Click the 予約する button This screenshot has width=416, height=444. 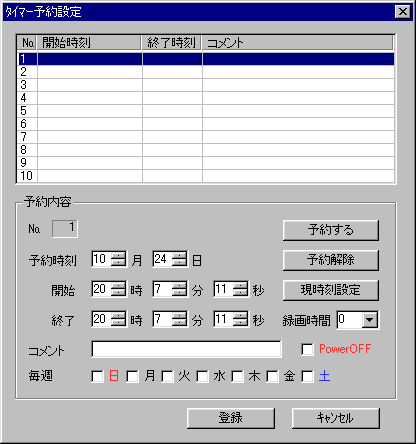pos(331,230)
